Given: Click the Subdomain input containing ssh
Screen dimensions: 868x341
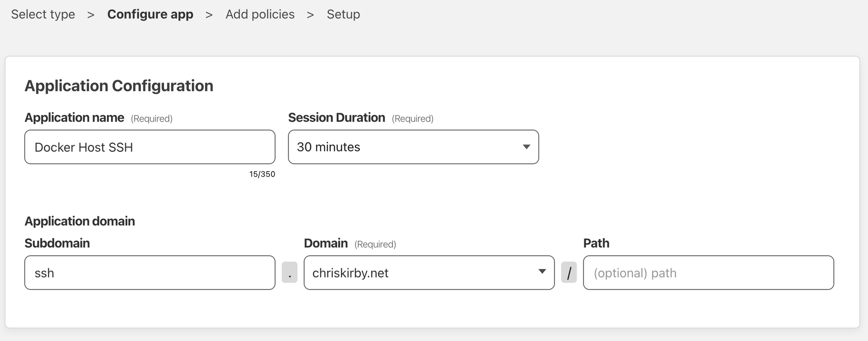Looking at the screenshot, I should tap(150, 272).
